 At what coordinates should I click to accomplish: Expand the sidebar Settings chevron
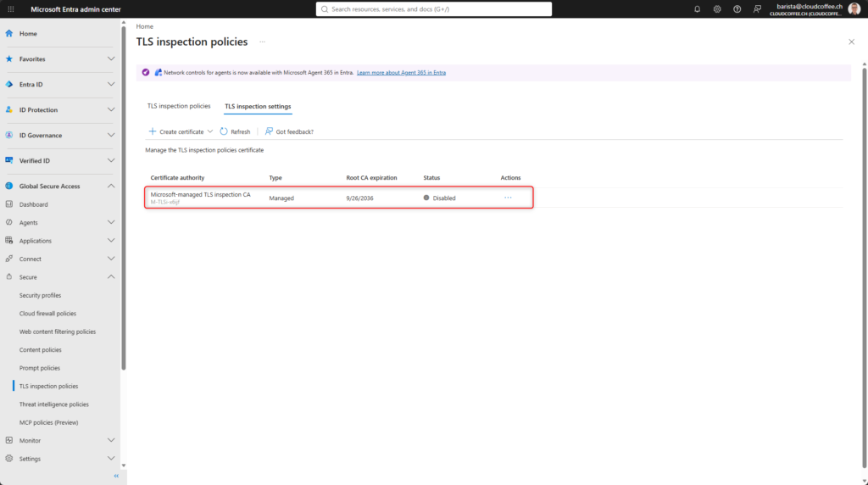[x=111, y=459]
